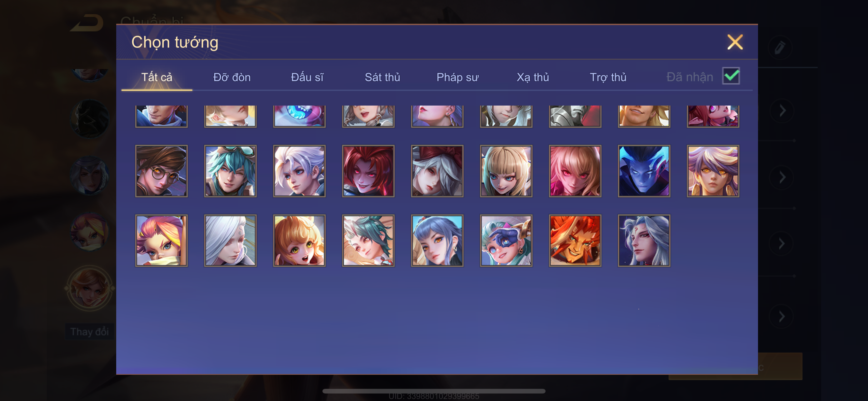Viewport: 868px width, 401px height.
Task: Click the Thay đổi button
Action: [89, 332]
